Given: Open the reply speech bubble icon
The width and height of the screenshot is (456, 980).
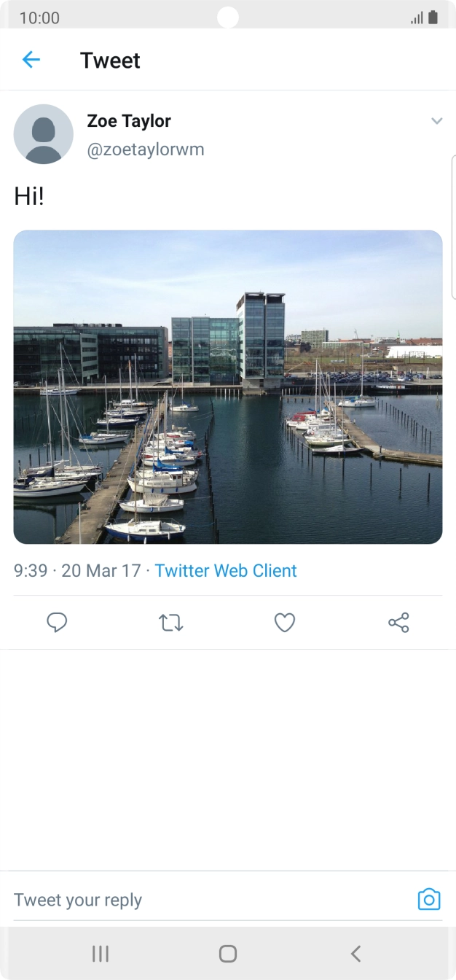Looking at the screenshot, I should click(57, 622).
